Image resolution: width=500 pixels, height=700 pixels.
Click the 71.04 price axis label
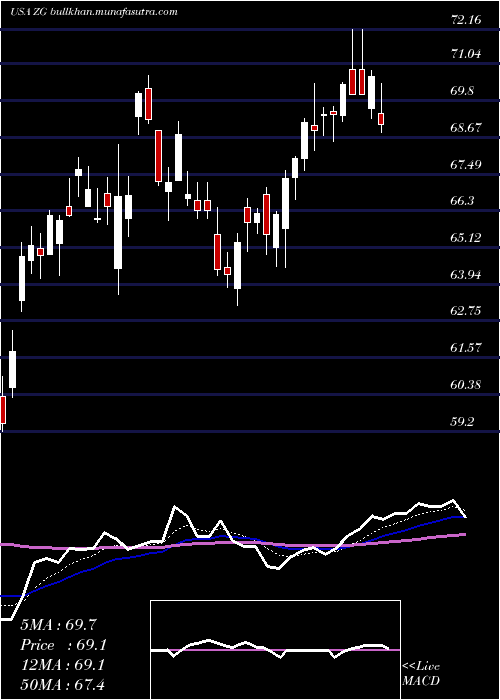(466, 54)
